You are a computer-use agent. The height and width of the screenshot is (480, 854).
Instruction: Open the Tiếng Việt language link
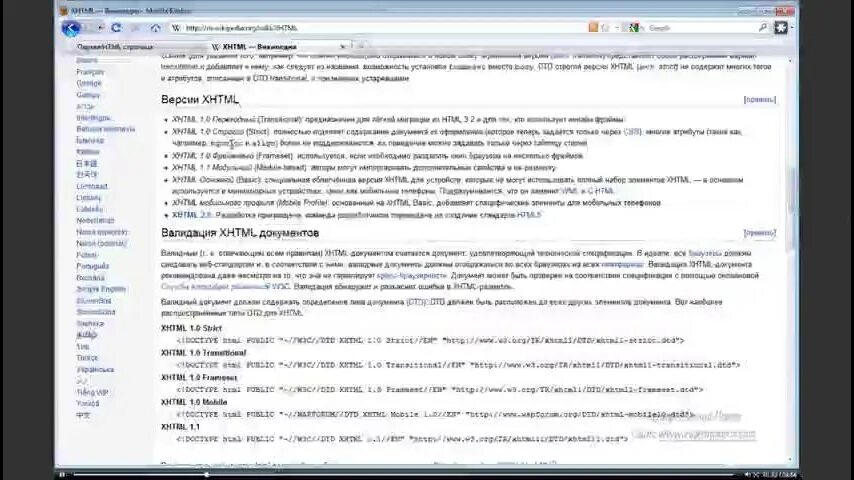pyautogui.click(x=92, y=392)
